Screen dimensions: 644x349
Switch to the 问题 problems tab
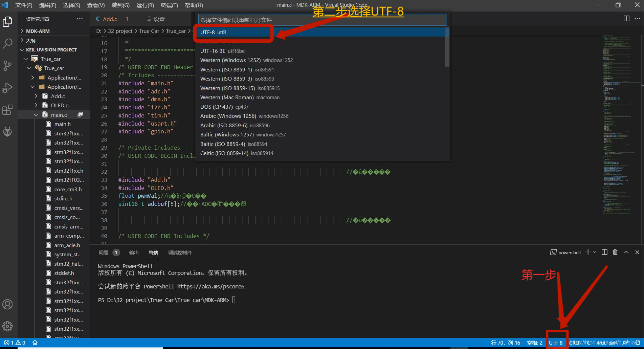(103, 253)
